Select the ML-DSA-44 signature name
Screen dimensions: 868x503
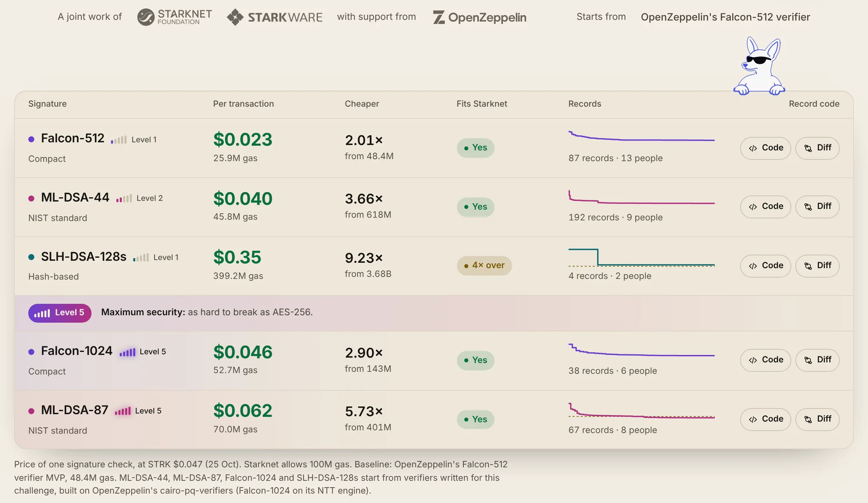75,197
